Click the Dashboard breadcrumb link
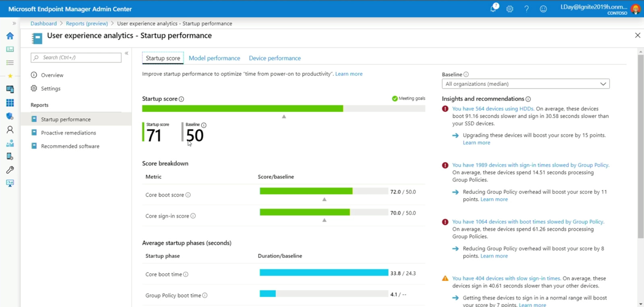644x307 pixels. [x=43, y=23]
